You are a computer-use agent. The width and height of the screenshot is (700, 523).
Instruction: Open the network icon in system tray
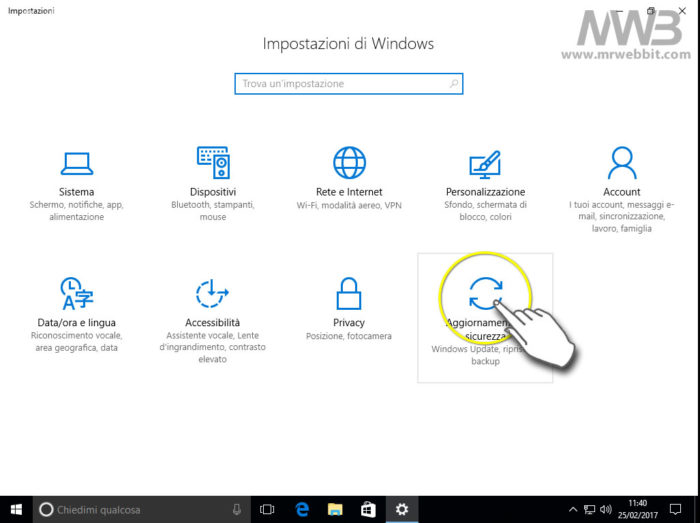pyautogui.click(x=589, y=510)
